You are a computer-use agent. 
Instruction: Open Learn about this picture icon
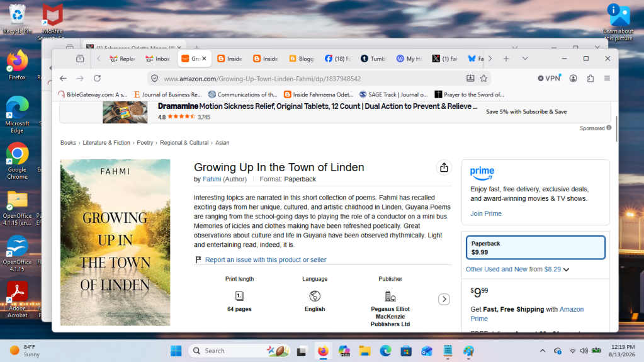point(618,23)
